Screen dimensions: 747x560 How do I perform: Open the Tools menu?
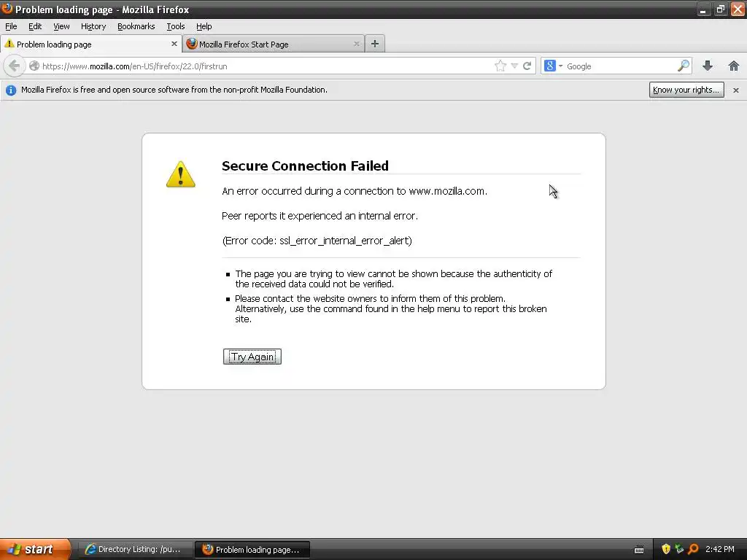point(175,26)
